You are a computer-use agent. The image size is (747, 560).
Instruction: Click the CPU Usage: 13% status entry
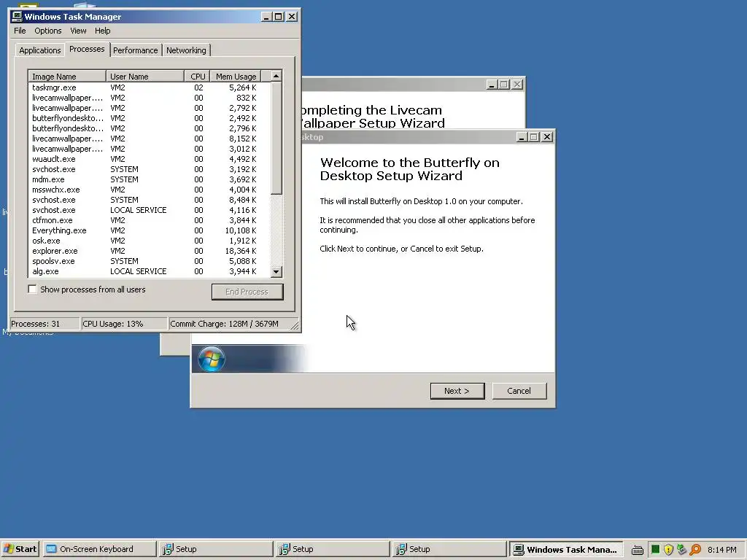[124, 324]
